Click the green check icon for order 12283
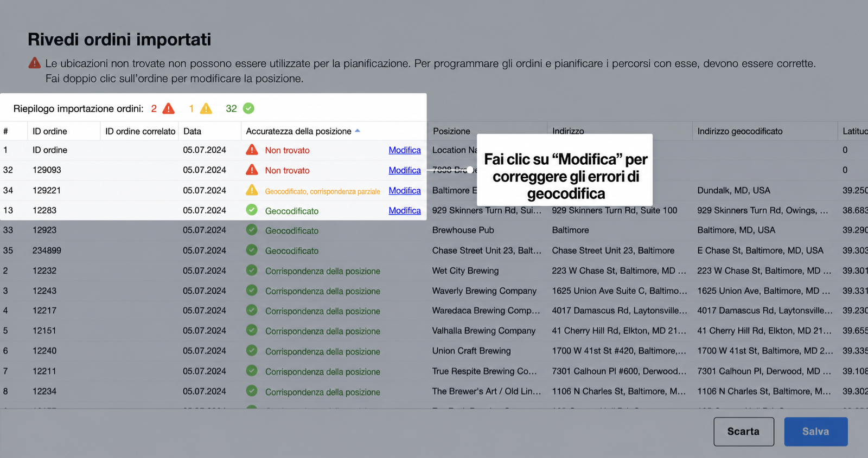 click(x=252, y=210)
